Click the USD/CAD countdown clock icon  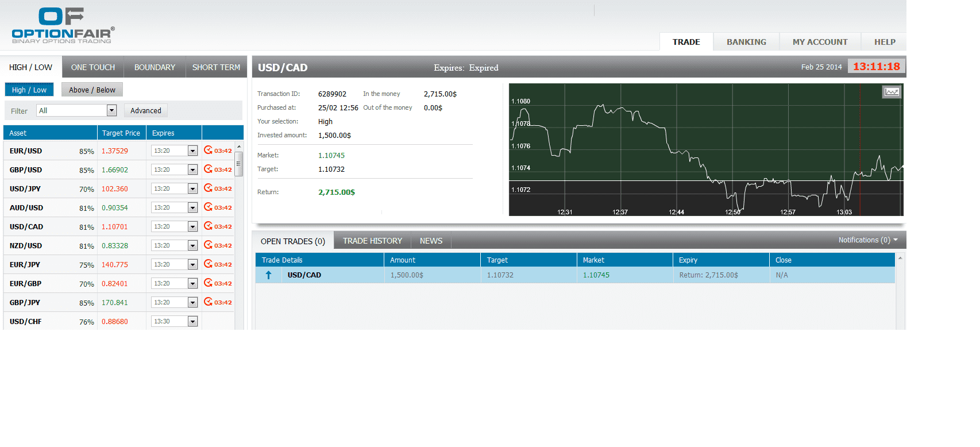click(208, 226)
